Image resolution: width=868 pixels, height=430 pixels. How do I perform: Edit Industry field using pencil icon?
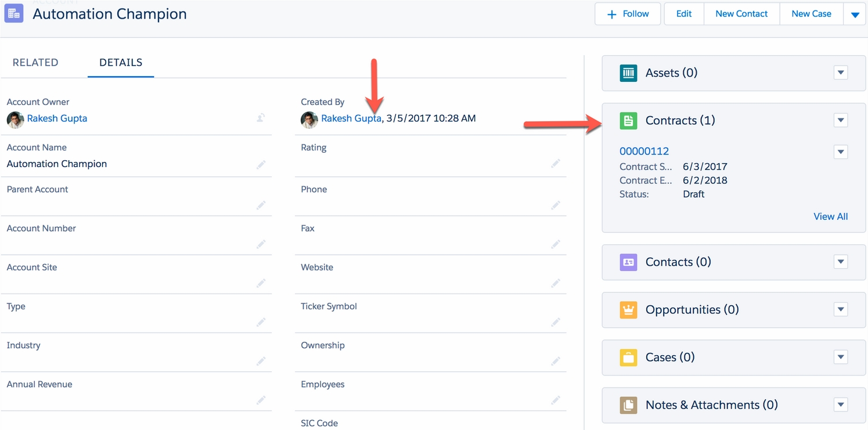(x=261, y=361)
